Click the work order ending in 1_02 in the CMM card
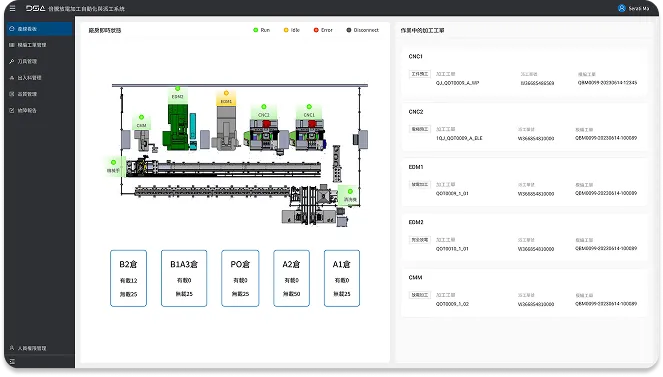This screenshot has width=663, height=377. point(452,304)
